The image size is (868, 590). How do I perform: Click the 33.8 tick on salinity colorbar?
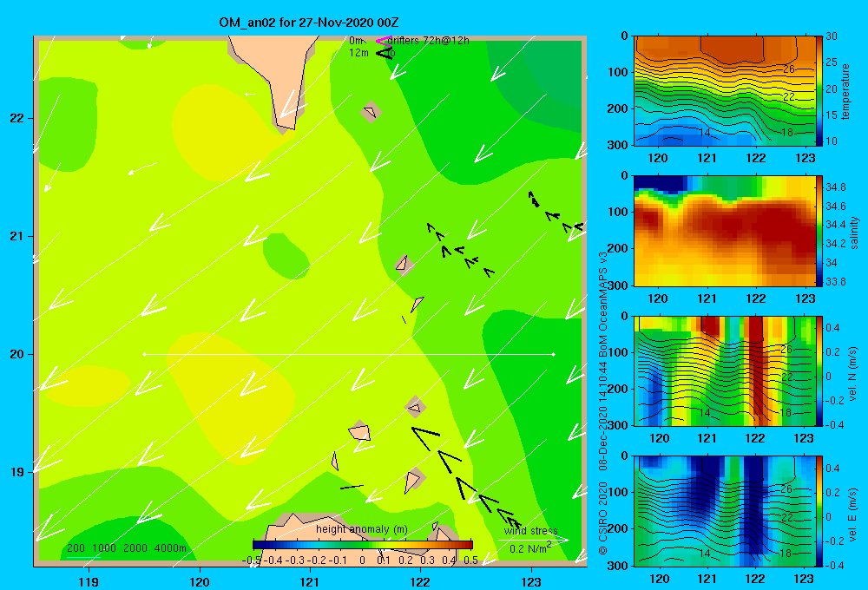click(835, 282)
